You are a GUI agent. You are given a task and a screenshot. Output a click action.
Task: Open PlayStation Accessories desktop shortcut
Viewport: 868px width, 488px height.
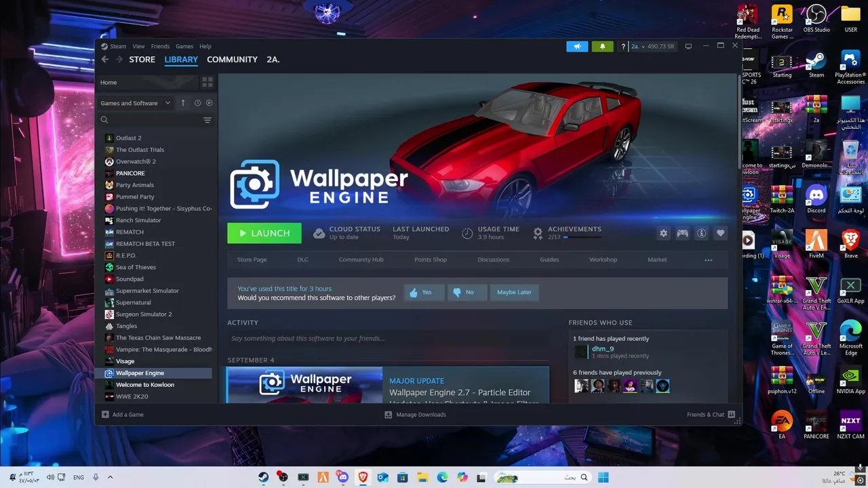[850, 68]
